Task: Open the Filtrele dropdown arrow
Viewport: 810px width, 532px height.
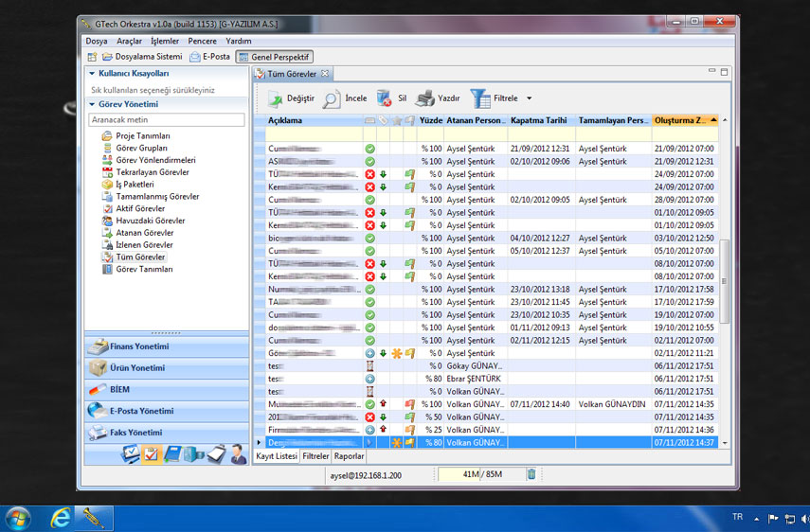Action: coord(529,98)
